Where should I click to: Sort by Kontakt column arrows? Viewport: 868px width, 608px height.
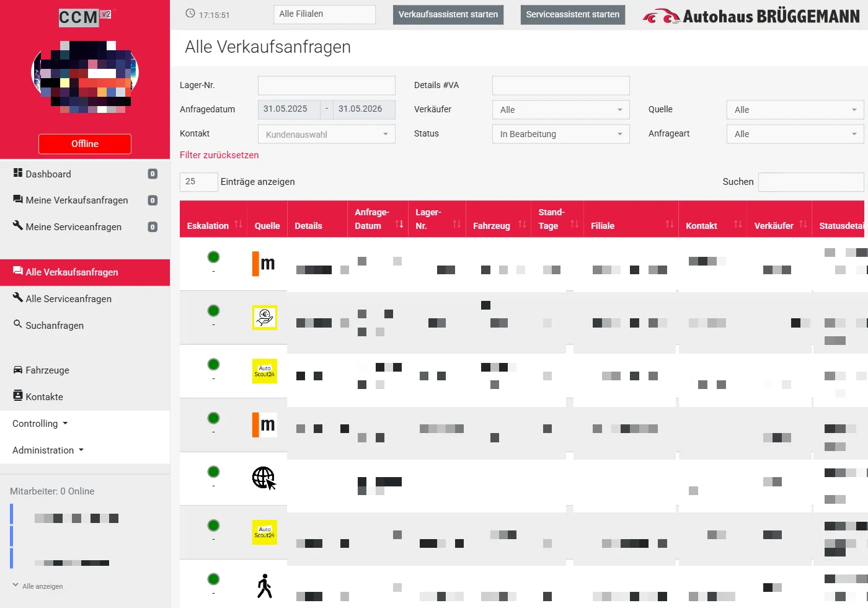(738, 225)
